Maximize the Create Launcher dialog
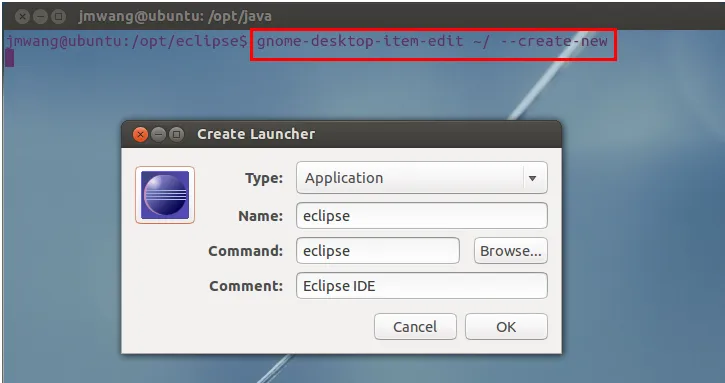 [x=176, y=135]
